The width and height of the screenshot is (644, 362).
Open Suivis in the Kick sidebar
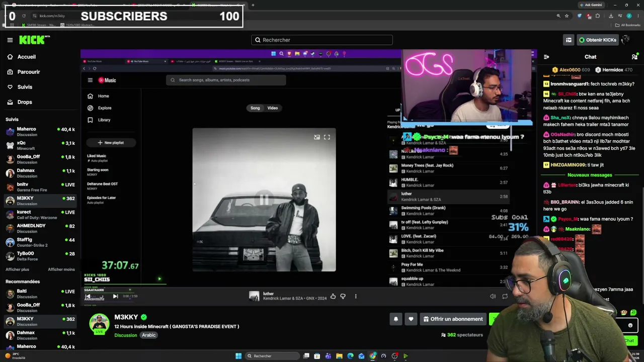click(x=25, y=87)
